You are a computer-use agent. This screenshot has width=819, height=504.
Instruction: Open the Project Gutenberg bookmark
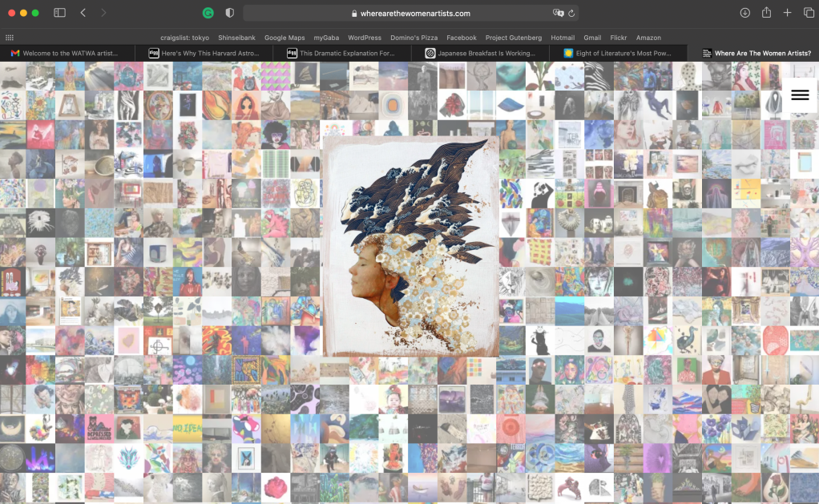tap(514, 38)
